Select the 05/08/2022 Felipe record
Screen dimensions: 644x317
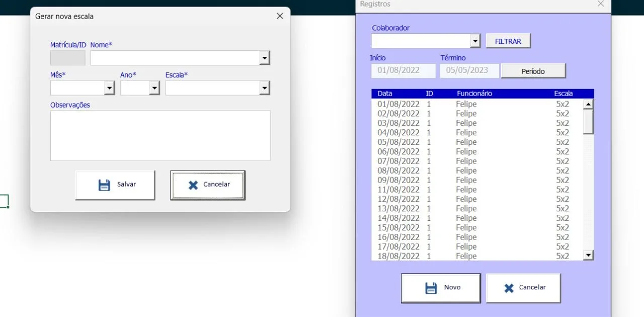click(477, 142)
